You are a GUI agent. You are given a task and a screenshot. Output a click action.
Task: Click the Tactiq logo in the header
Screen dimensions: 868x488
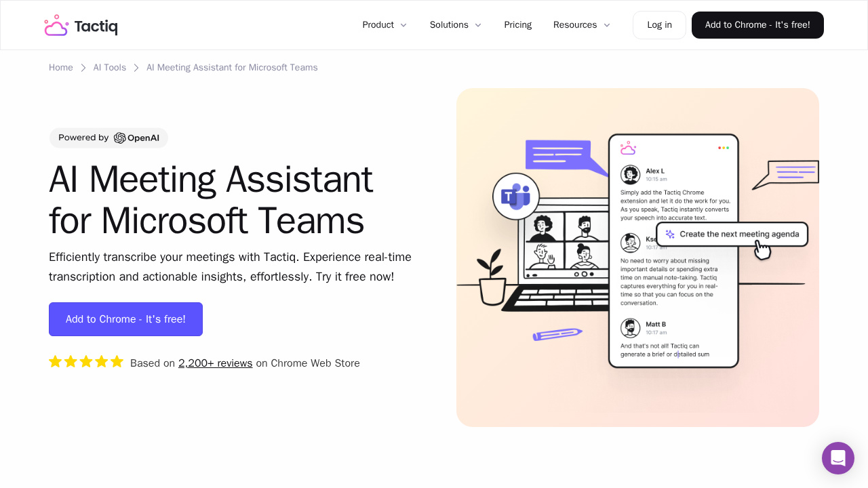(x=81, y=25)
